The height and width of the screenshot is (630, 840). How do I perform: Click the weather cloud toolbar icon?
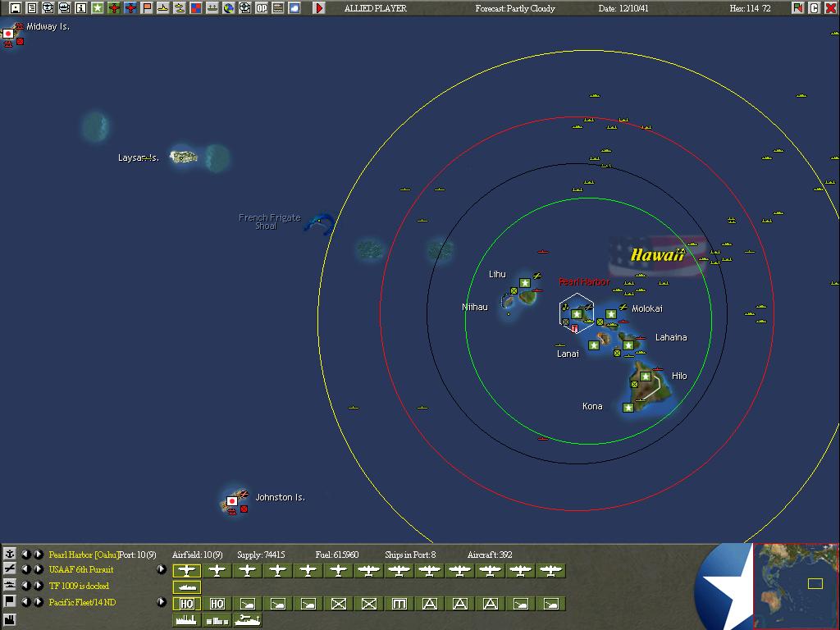[294, 8]
